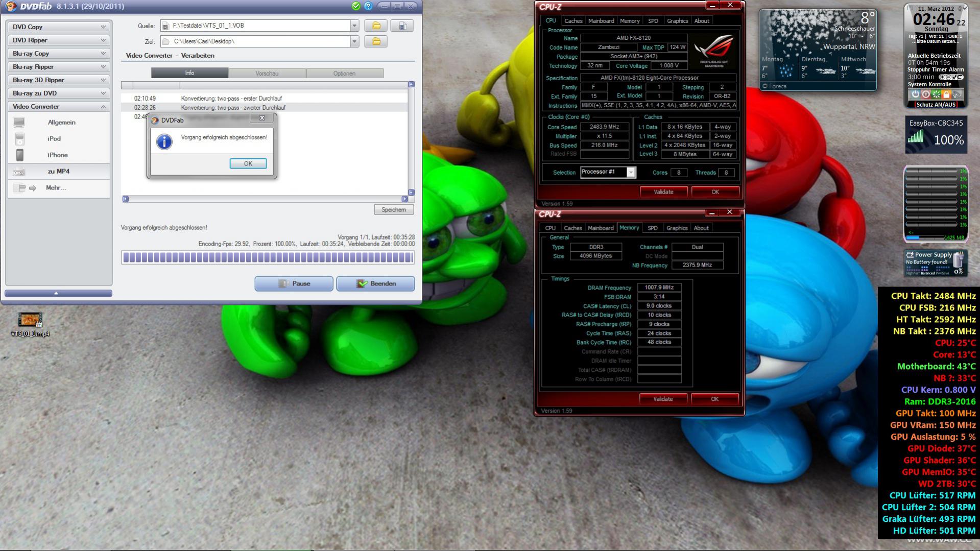Viewport: 980px width, 551px height.
Task: Click the Speichern button
Action: pos(394,210)
